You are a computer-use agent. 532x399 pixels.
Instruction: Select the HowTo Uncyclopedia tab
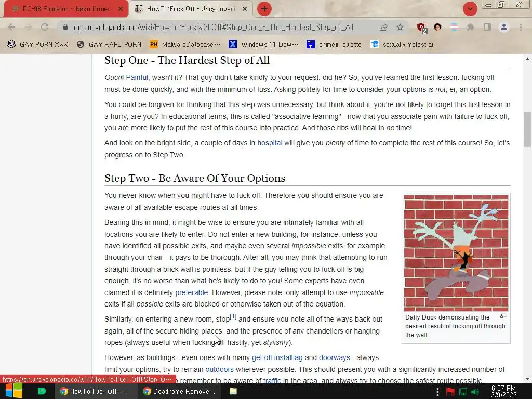pyautogui.click(x=191, y=9)
